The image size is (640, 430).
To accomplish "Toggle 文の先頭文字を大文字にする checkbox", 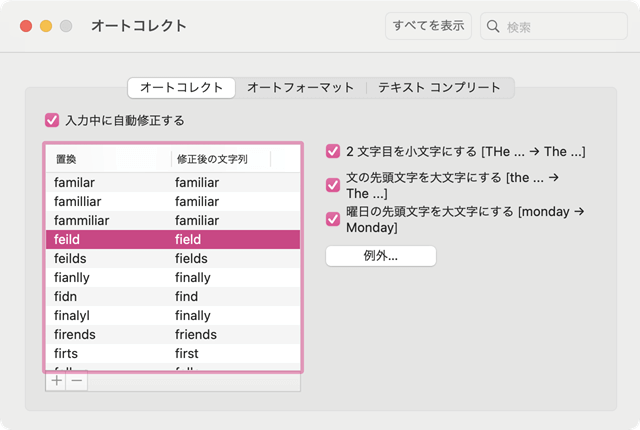I will pos(333,184).
